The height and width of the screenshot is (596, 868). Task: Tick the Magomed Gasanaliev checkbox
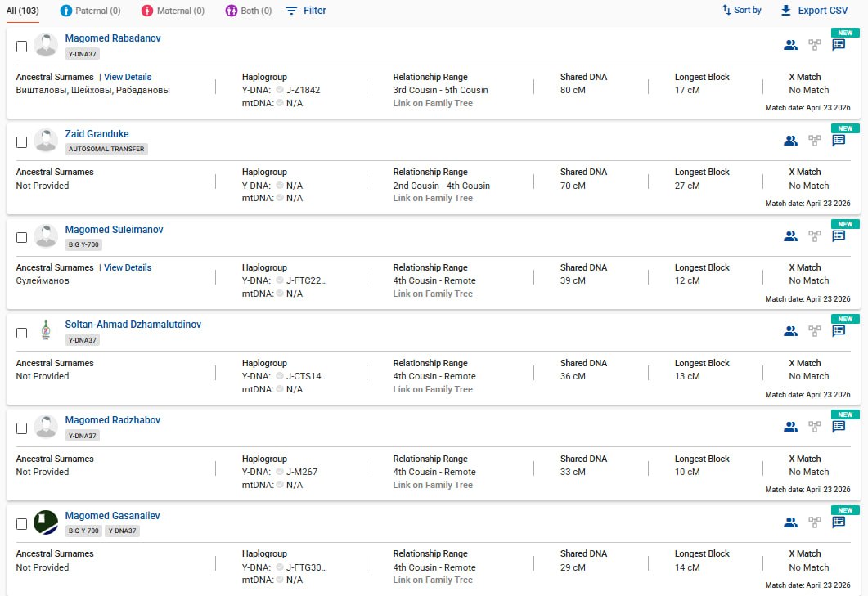21,523
